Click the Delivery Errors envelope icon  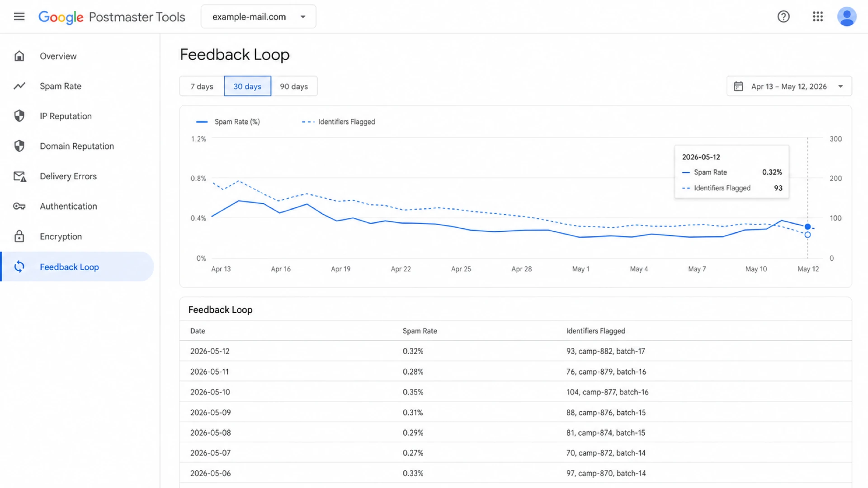tap(19, 176)
